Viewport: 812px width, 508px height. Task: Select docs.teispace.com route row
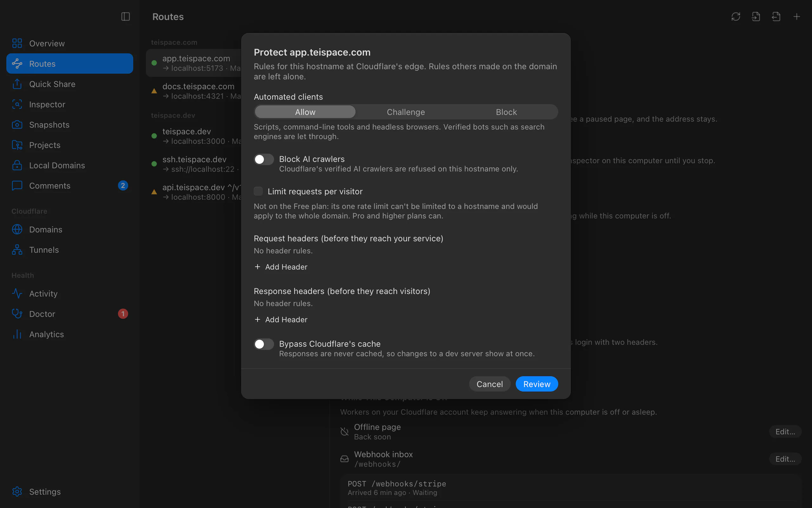[x=194, y=91]
